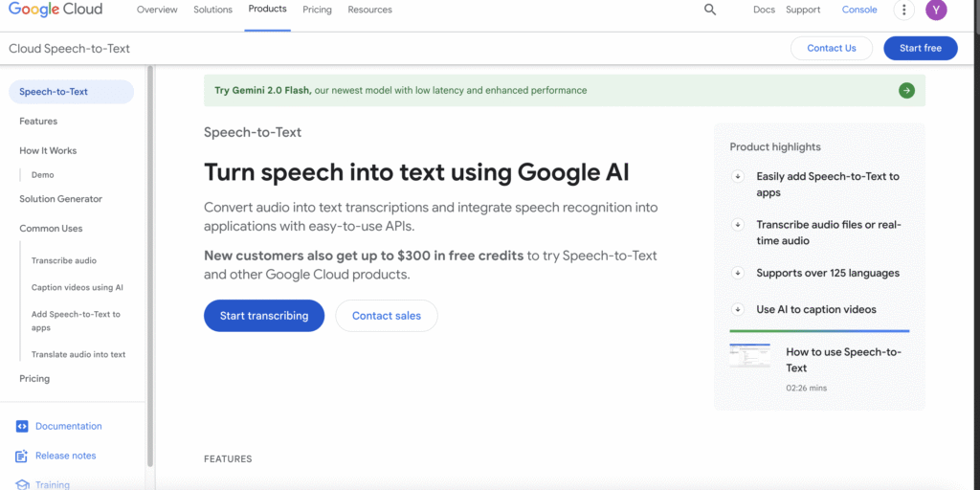
Task: Go to Docs link
Action: point(764,10)
